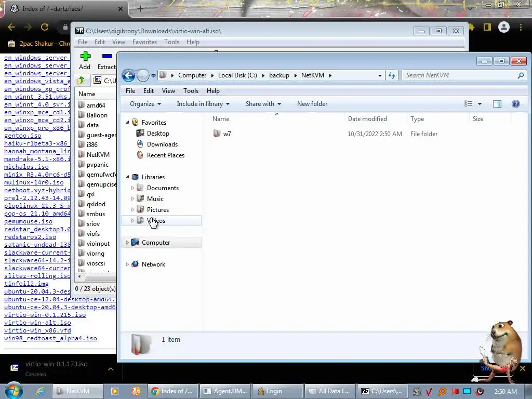Expand the Computer tree node

[x=127, y=243]
